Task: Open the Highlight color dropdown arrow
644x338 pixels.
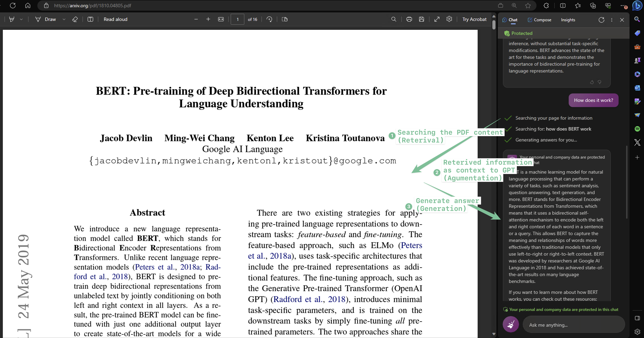Action: pyautogui.click(x=21, y=19)
